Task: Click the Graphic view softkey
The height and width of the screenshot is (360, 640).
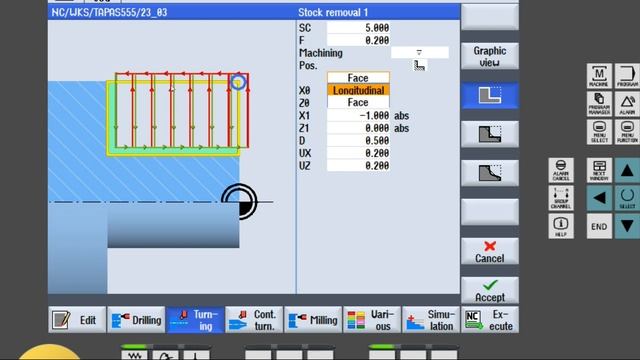Action: coord(490,56)
